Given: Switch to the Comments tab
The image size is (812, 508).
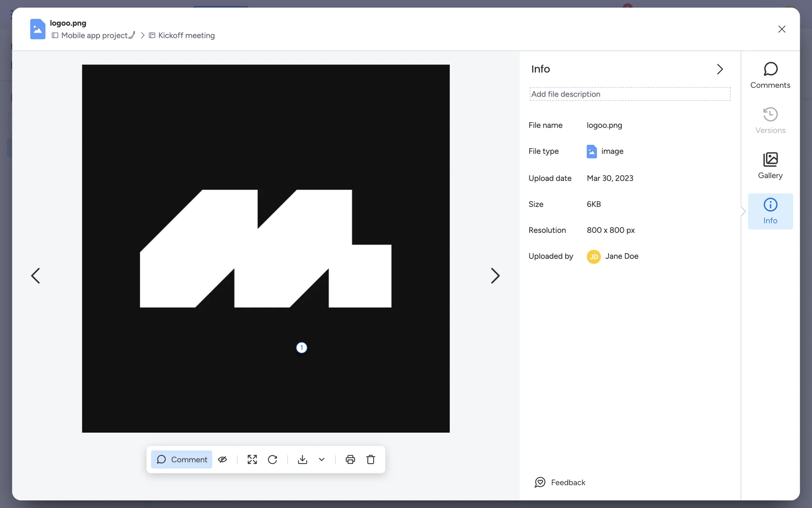Looking at the screenshot, I should point(770,75).
